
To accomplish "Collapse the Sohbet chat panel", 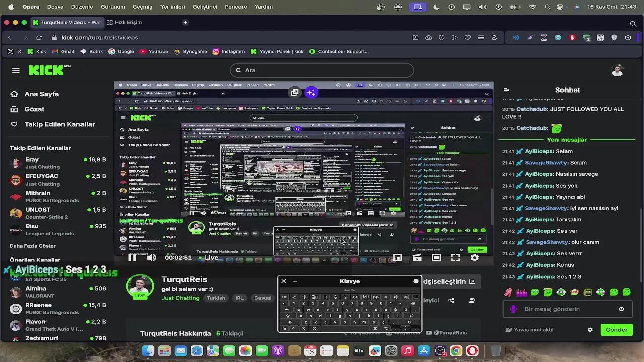I will 506,90.
